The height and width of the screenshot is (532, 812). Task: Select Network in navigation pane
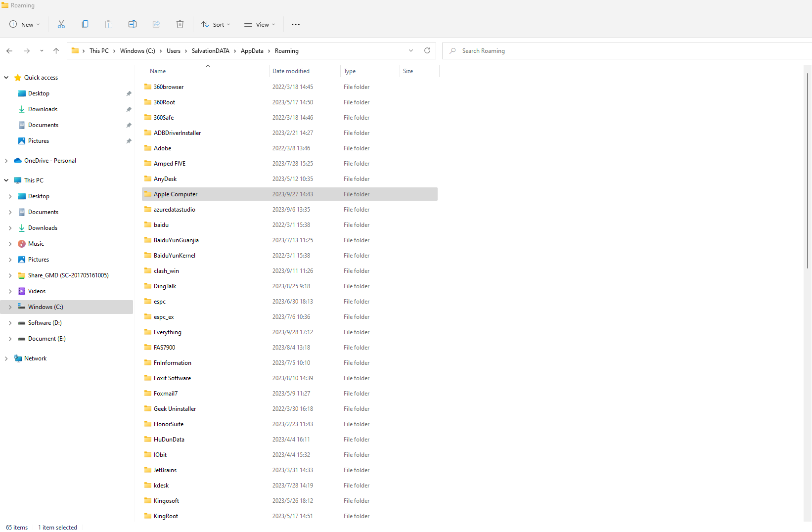tap(35, 358)
